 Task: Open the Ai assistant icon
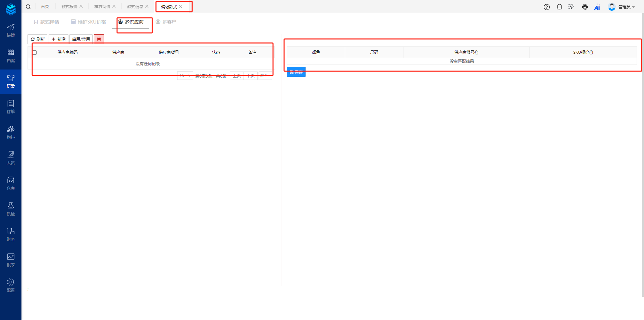tap(597, 7)
